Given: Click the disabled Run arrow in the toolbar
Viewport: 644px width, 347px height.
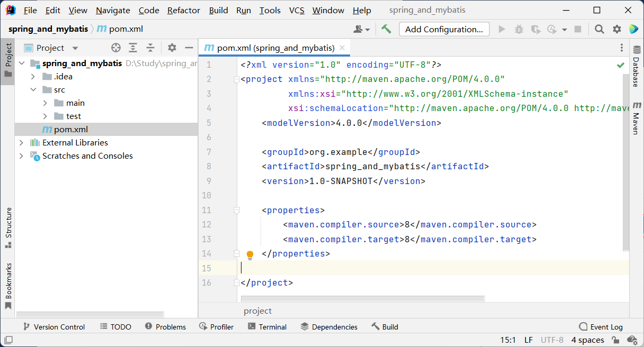Looking at the screenshot, I should click(x=502, y=30).
